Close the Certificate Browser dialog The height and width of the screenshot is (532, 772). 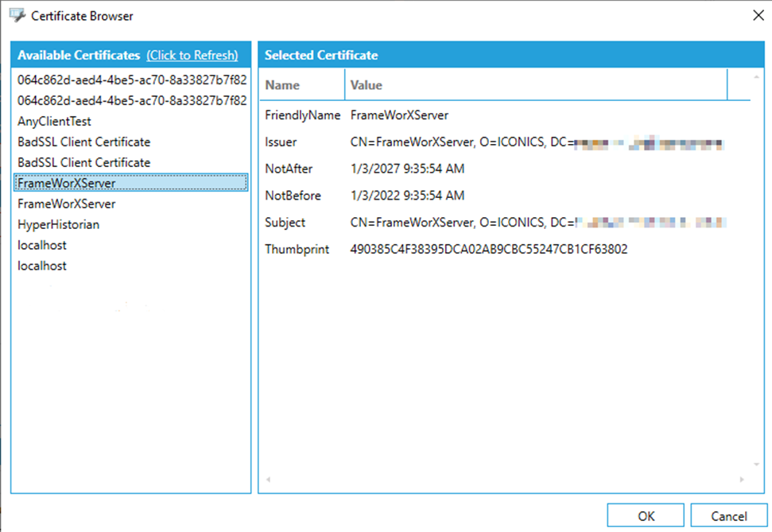pos(758,15)
